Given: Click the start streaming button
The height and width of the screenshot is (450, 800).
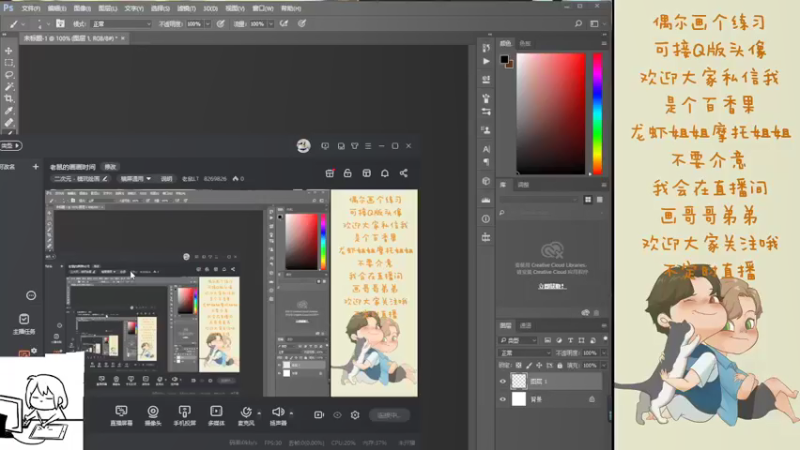Looking at the screenshot, I should (389, 414).
